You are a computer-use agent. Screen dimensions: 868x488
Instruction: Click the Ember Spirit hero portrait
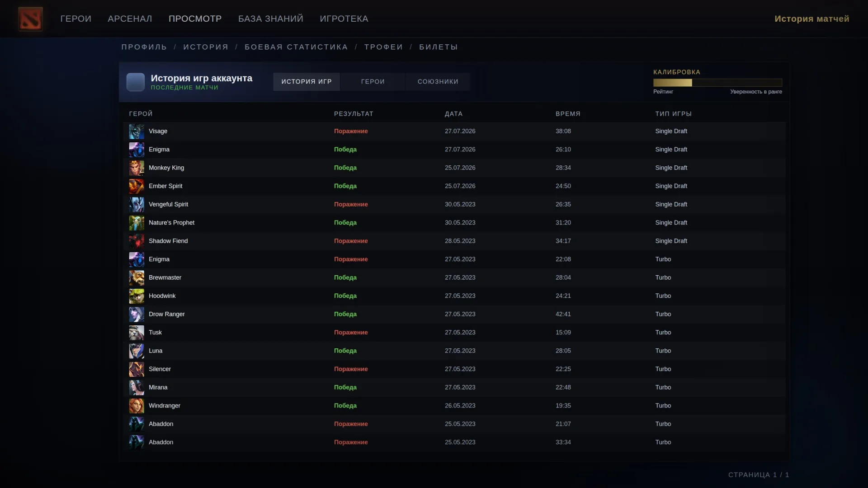tap(137, 186)
